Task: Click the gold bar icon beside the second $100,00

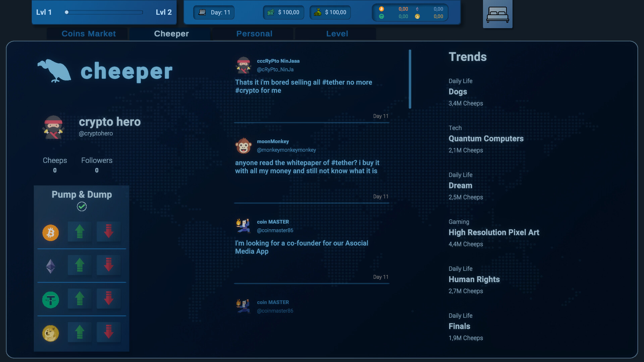Action: (x=317, y=12)
